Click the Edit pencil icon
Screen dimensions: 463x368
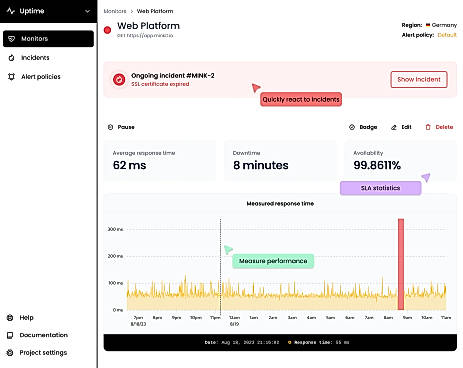394,127
